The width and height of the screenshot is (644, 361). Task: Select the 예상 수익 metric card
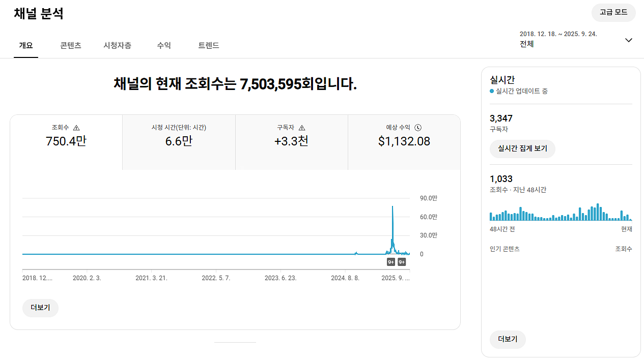click(404, 142)
